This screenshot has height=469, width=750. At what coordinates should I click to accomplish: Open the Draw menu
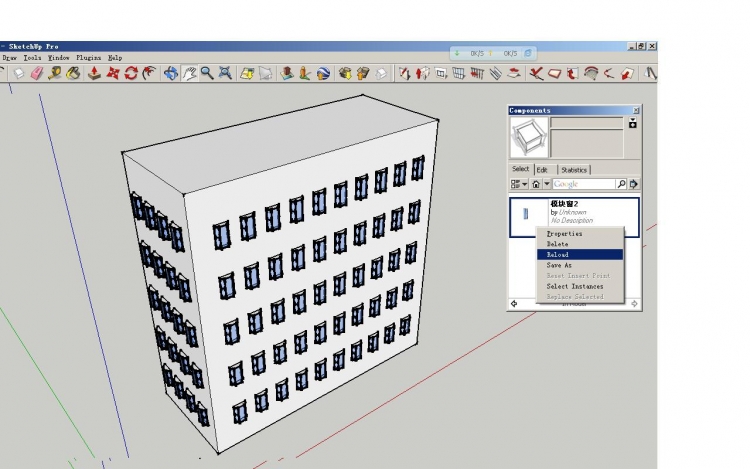tap(10, 58)
